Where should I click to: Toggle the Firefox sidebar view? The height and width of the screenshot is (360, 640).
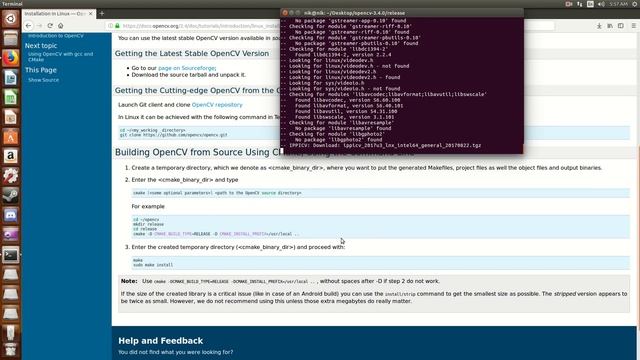point(621,26)
